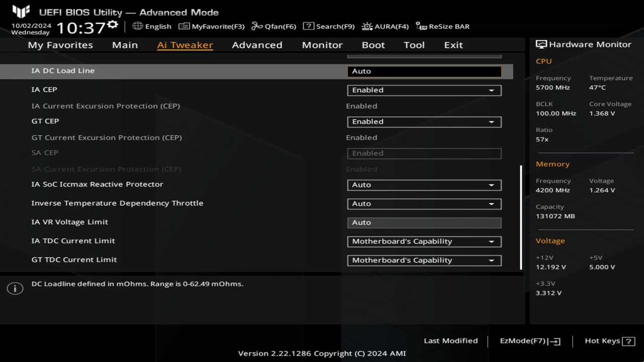Click the globe language icon
This screenshot has width=644, height=362.
pos(137,26)
